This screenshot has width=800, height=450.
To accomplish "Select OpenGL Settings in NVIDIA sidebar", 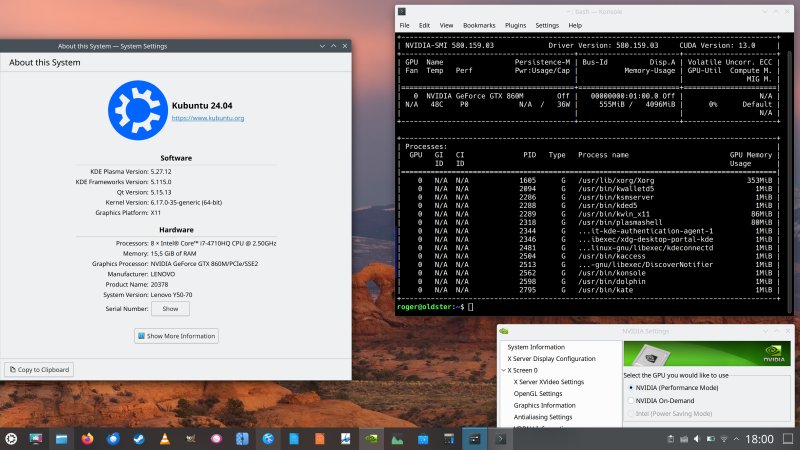I will (538, 393).
